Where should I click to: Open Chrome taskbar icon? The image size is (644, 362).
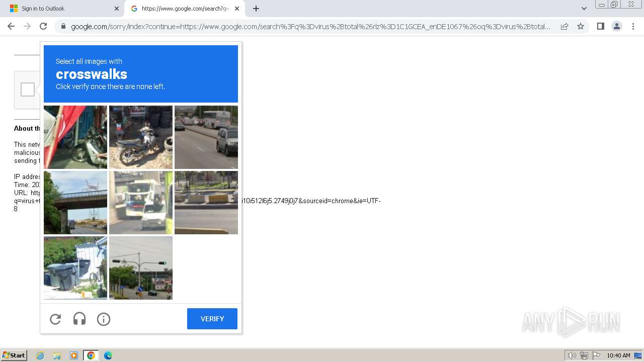click(91, 355)
